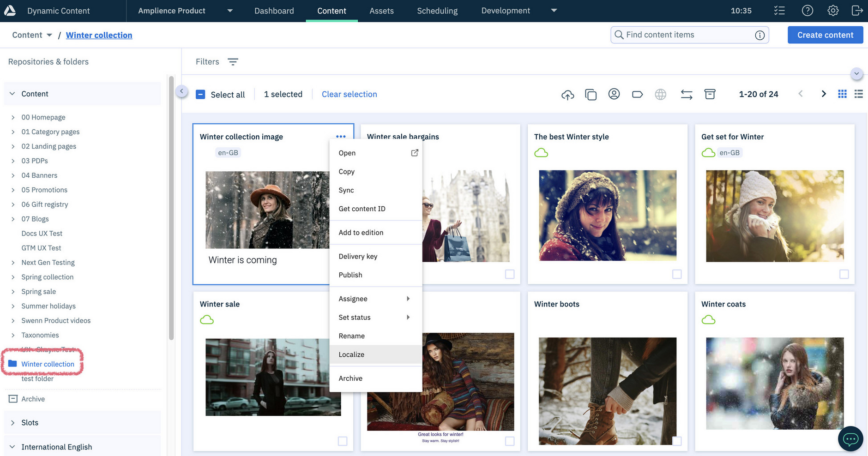The image size is (868, 456).
Task: Open the tasks checklist icon
Action: 779,11
